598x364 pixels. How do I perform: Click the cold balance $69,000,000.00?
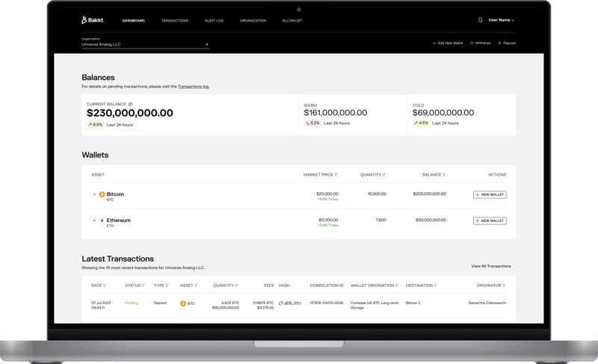click(443, 112)
